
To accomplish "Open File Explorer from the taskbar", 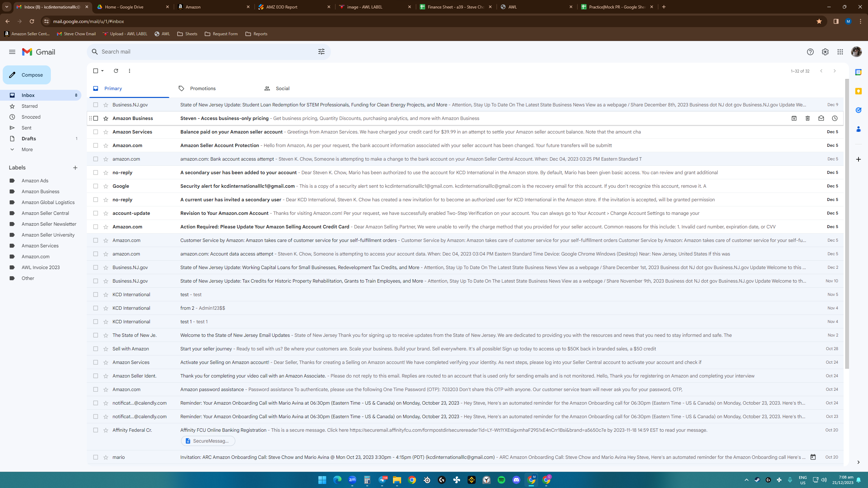I will point(397,480).
